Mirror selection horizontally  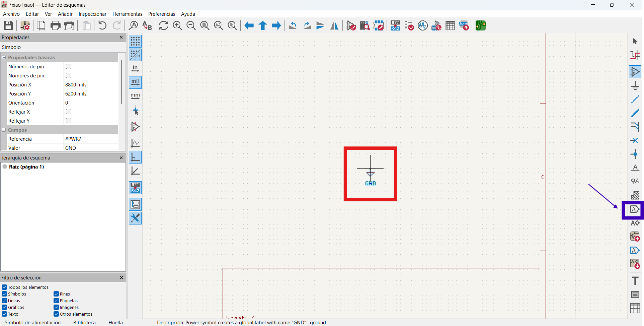[334, 25]
